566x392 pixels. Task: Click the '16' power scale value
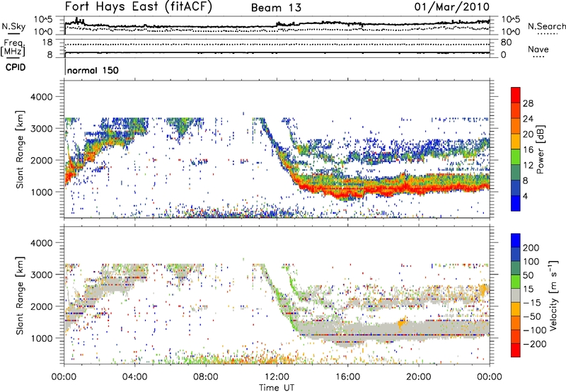pos(528,150)
